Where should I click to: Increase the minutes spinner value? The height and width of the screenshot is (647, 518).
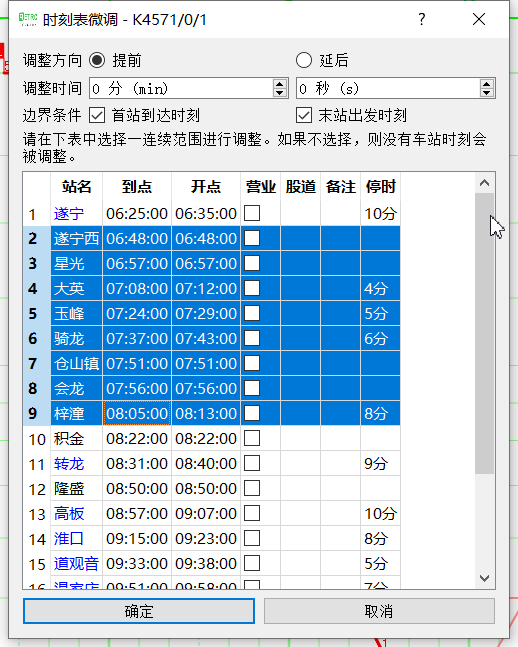[x=280, y=84]
